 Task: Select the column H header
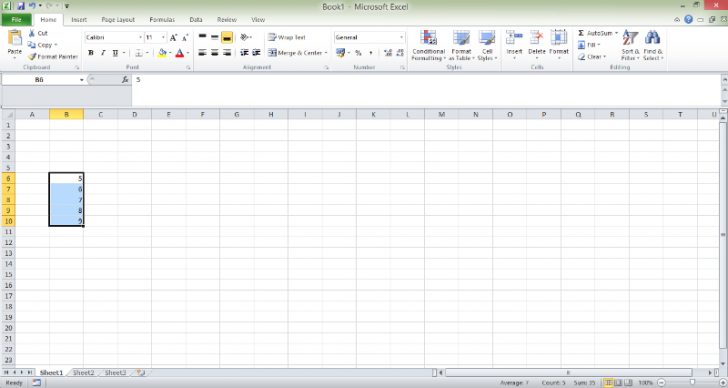coord(271,114)
